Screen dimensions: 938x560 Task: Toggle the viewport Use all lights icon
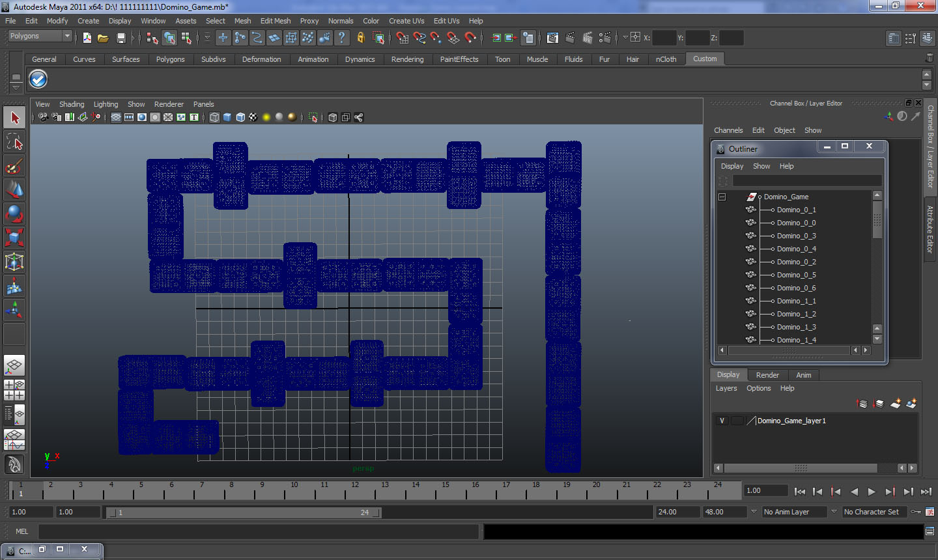click(266, 117)
